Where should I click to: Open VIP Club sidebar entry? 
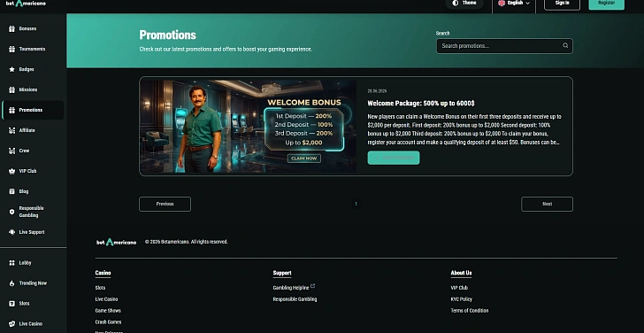[33, 171]
